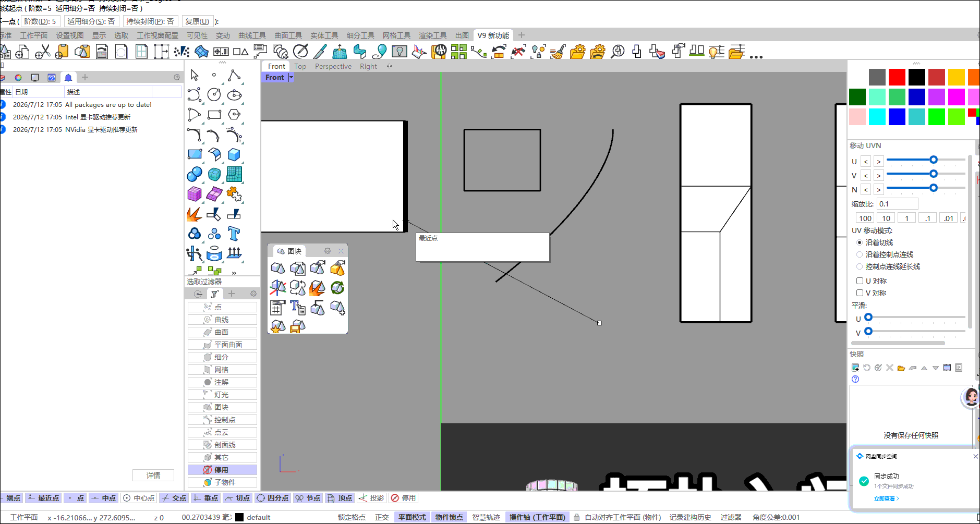Enable the U 对称 checkbox
The height and width of the screenshot is (524, 980).
click(860, 281)
